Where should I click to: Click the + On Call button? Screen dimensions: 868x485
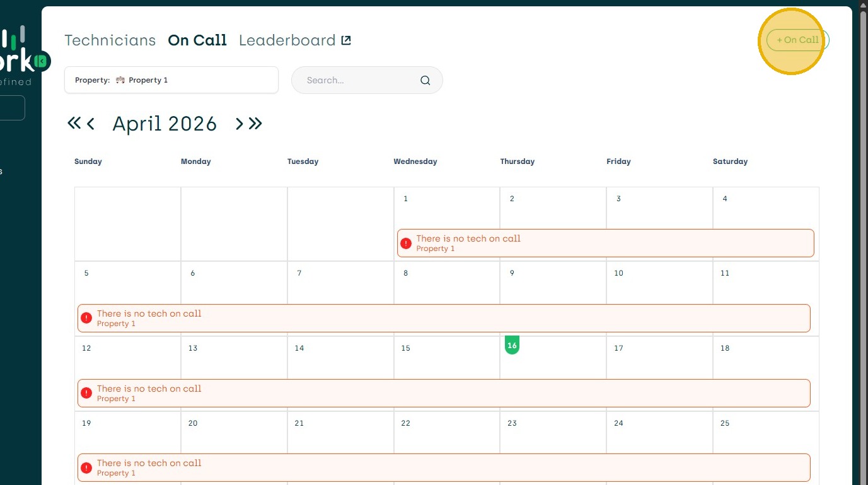[x=797, y=40]
